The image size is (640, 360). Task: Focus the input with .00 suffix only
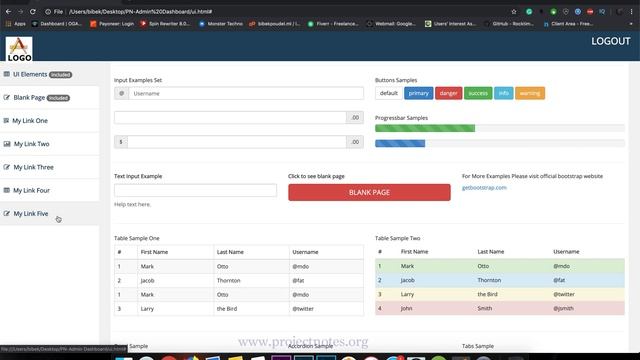pos(230,118)
